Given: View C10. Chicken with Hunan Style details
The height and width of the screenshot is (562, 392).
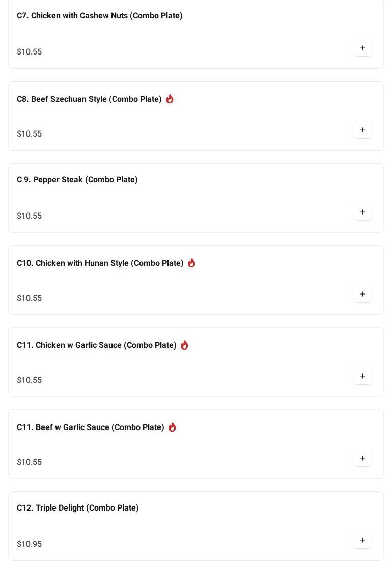Looking at the screenshot, I should tap(100, 263).
